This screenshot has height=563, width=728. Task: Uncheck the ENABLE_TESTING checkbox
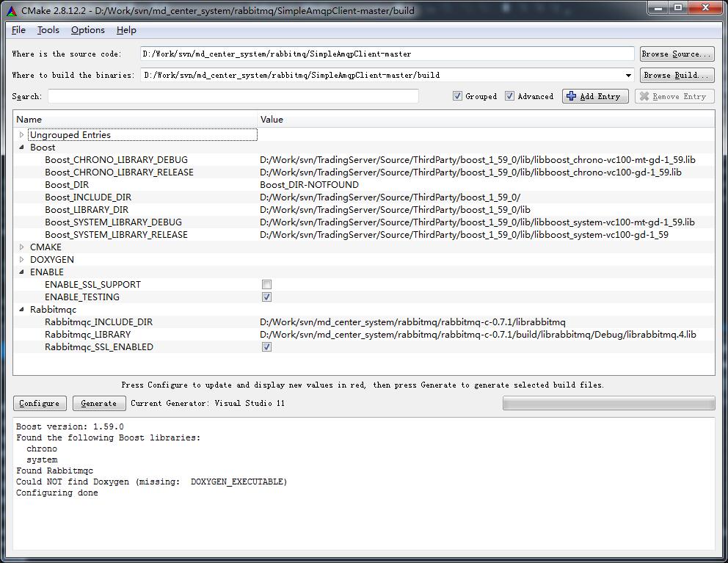(x=266, y=297)
